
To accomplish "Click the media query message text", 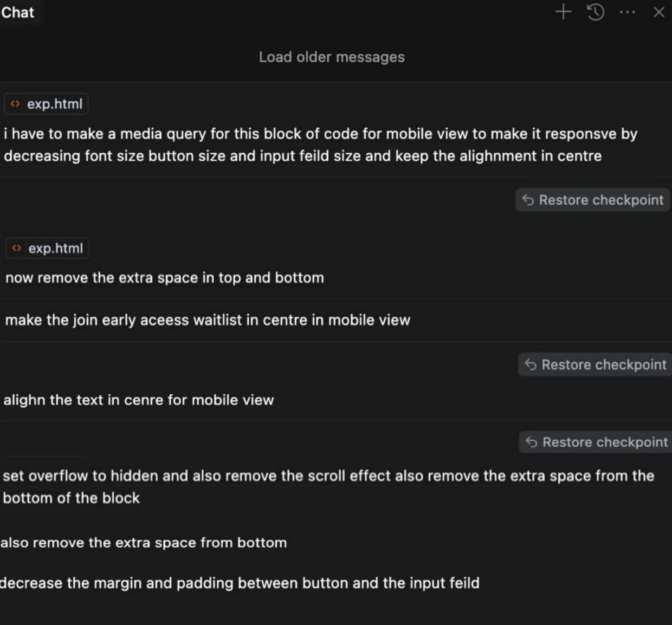I will coord(320,145).
